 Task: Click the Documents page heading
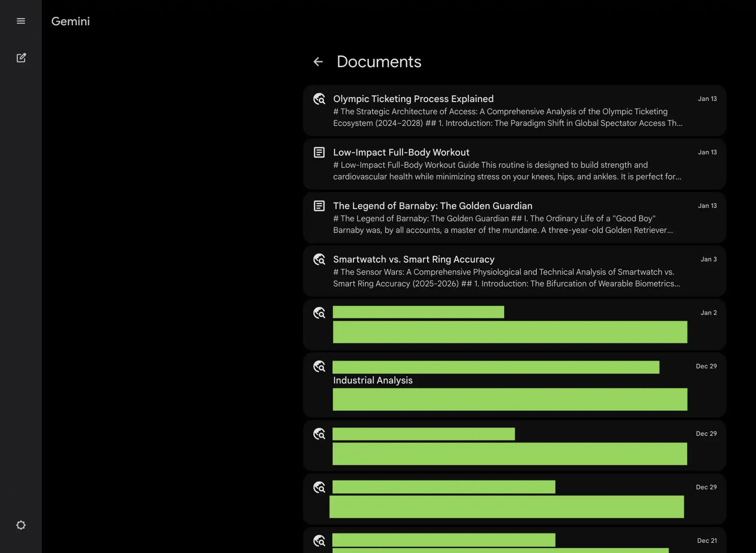coord(379,62)
